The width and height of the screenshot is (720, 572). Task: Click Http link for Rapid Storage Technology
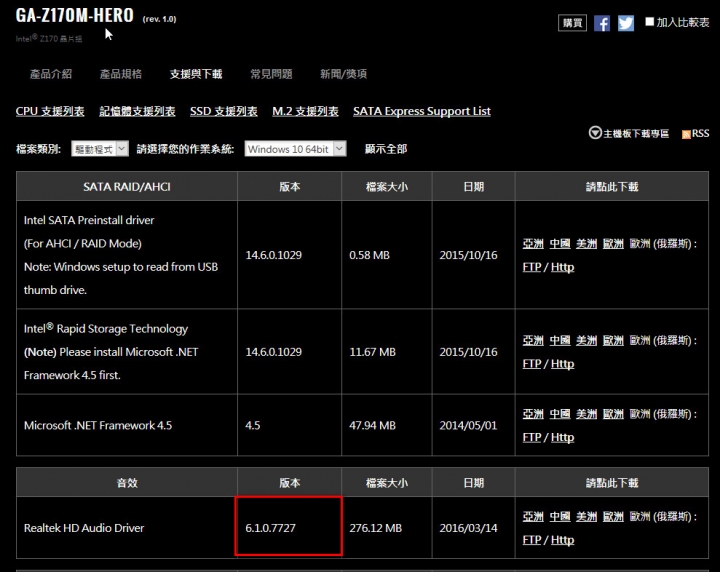[562, 364]
